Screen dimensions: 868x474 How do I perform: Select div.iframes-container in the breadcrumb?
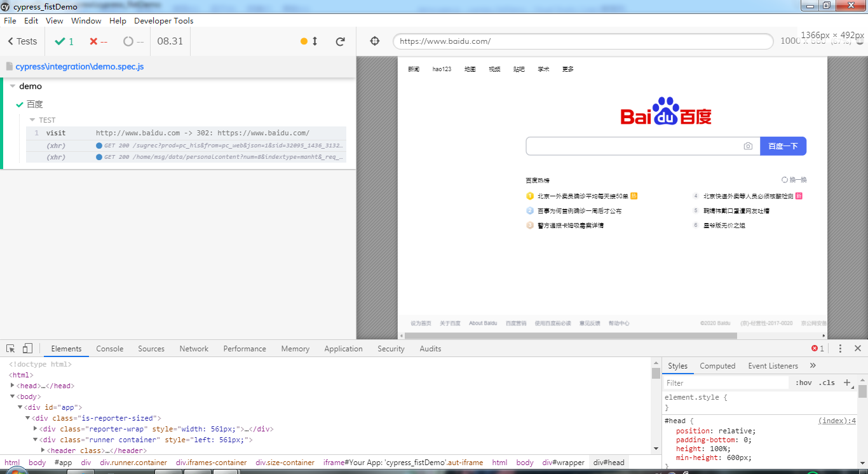pyautogui.click(x=212, y=463)
